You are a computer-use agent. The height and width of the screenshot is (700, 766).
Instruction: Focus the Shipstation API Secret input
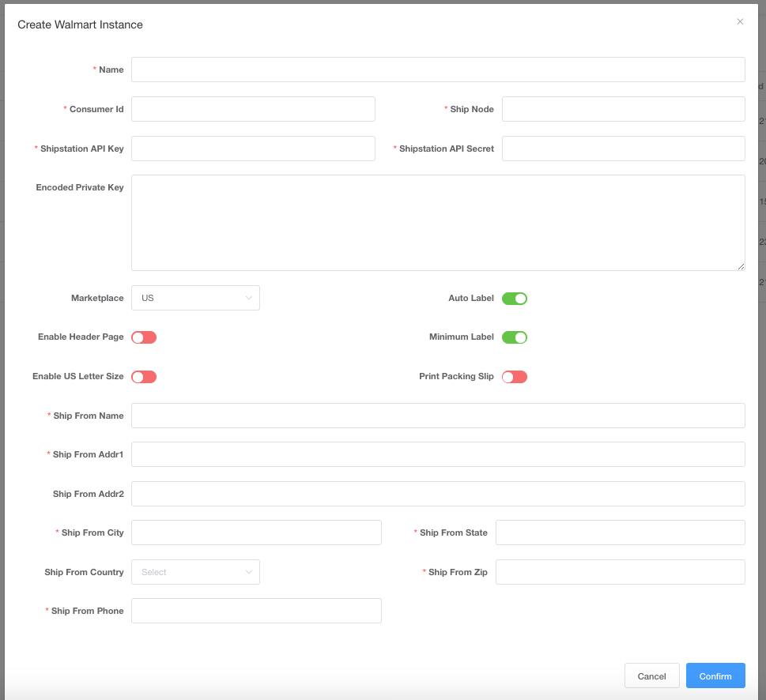tap(623, 149)
